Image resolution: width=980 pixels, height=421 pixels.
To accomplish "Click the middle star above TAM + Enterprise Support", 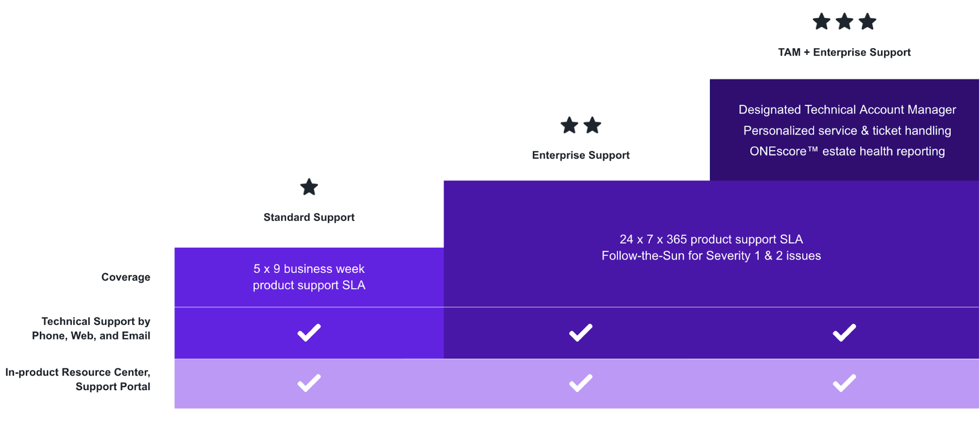I will [x=844, y=22].
